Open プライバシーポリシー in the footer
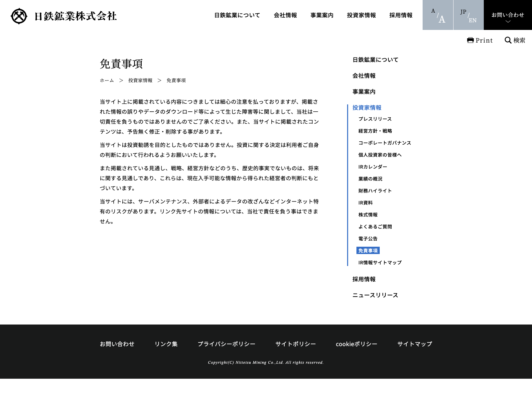This screenshot has height=399, width=532. pos(226,344)
